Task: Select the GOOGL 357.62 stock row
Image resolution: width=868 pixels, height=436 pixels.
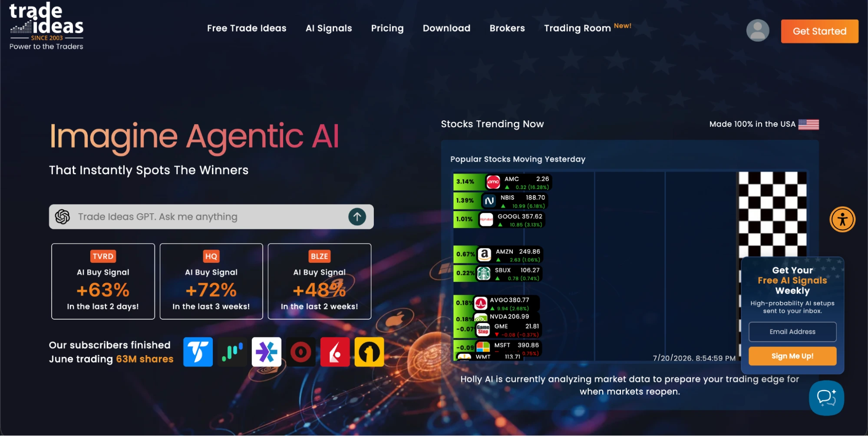Action: click(x=499, y=220)
